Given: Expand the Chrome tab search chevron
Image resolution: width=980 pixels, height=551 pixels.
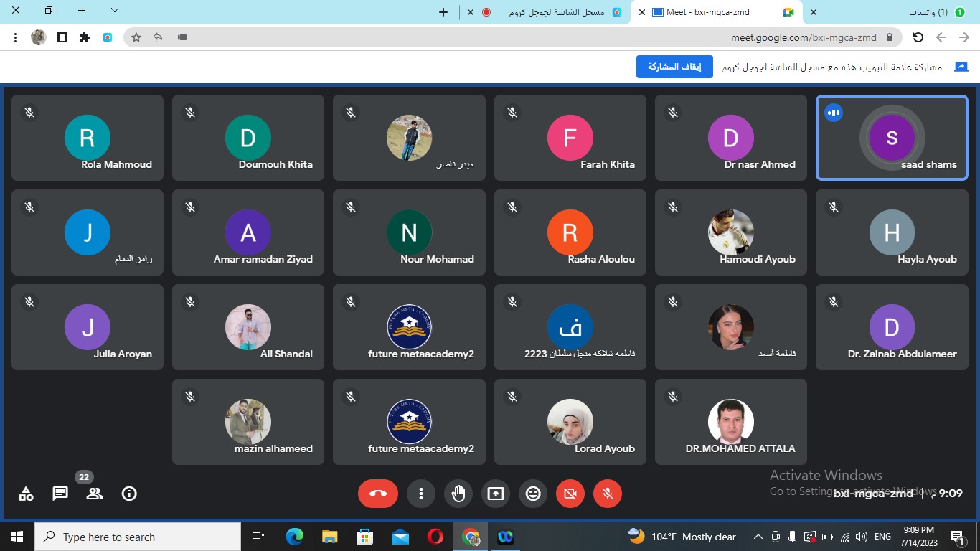Looking at the screenshot, I should tap(115, 11).
